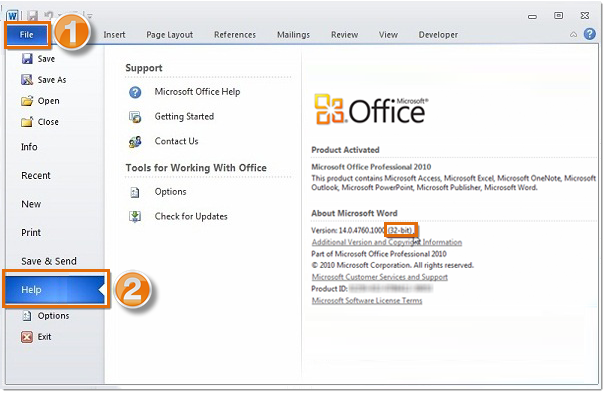606x394 pixels.
Task: Click the Contact Us people icon
Action: coord(135,142)
